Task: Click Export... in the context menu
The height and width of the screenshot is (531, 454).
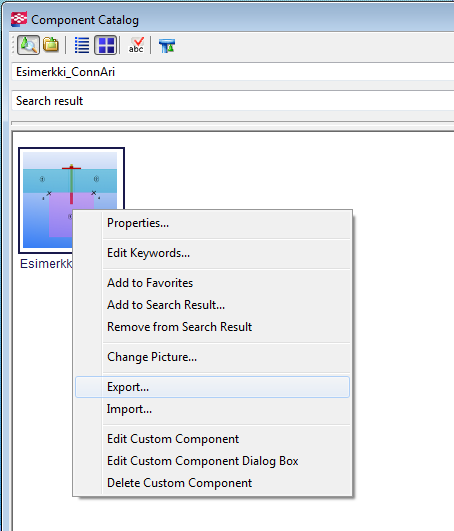Action: [212, 387]
